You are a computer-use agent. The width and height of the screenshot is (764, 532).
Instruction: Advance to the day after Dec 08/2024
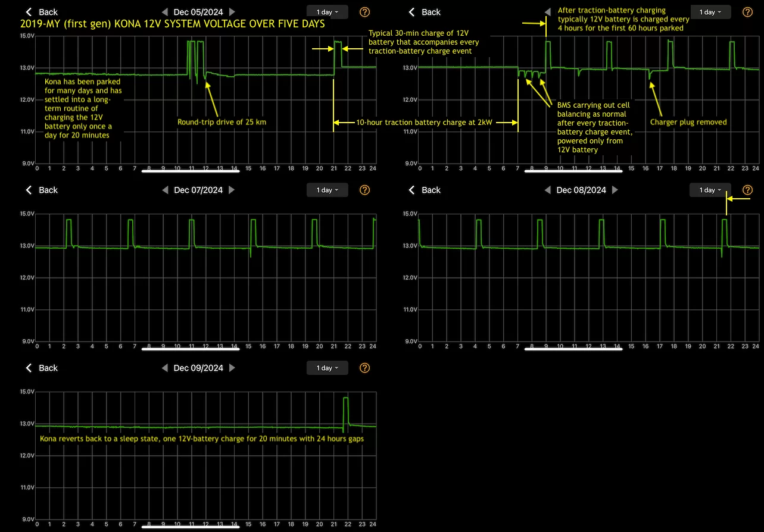[615, 190]
